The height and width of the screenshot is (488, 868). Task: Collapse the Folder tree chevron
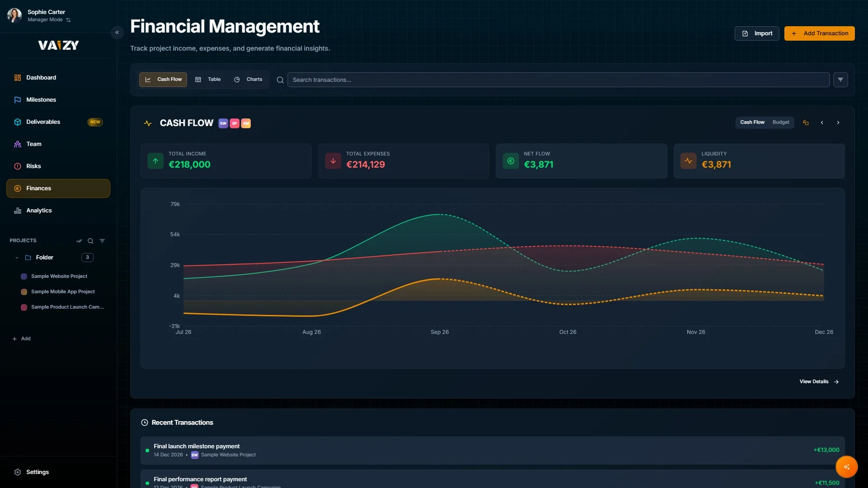pos(17,258)
